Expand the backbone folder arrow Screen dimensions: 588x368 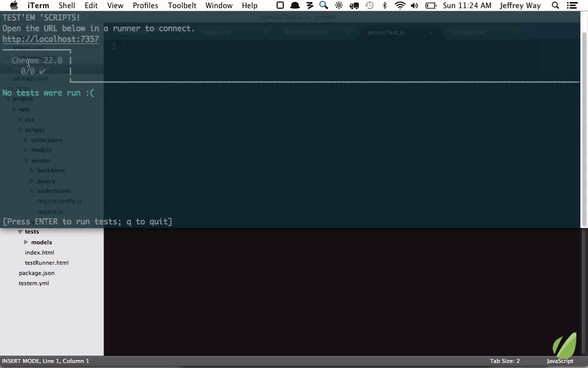[x=32, y=170]
